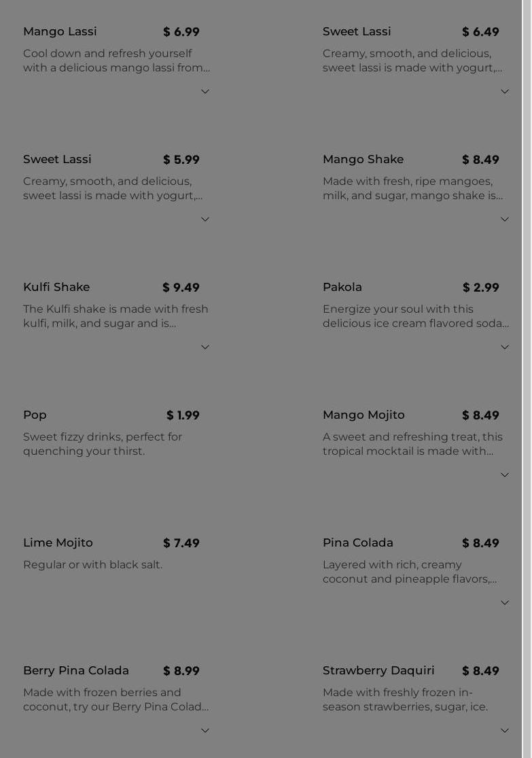The height and width of the screenshot is (758, 532).
Task: Select the Strawberry Daquiri item title
Action: (378, 670)
